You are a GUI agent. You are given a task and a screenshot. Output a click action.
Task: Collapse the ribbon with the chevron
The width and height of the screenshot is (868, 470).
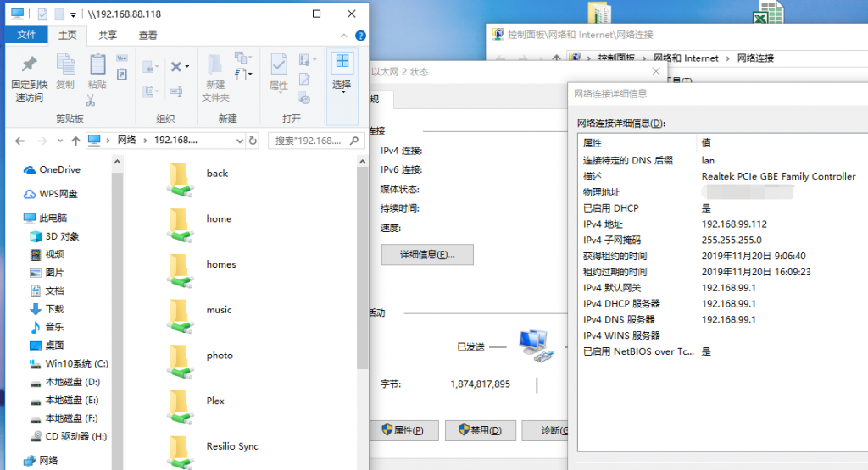tap(344, 36)
